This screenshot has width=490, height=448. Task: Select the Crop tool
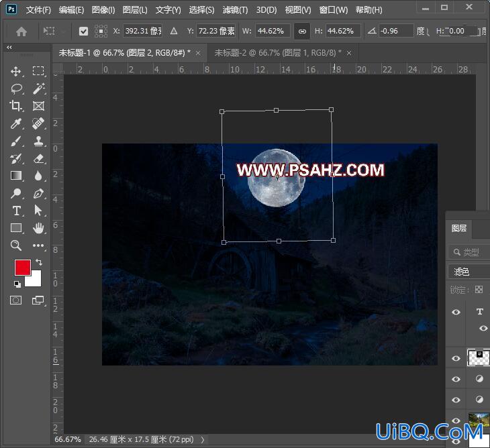(15, 106)
